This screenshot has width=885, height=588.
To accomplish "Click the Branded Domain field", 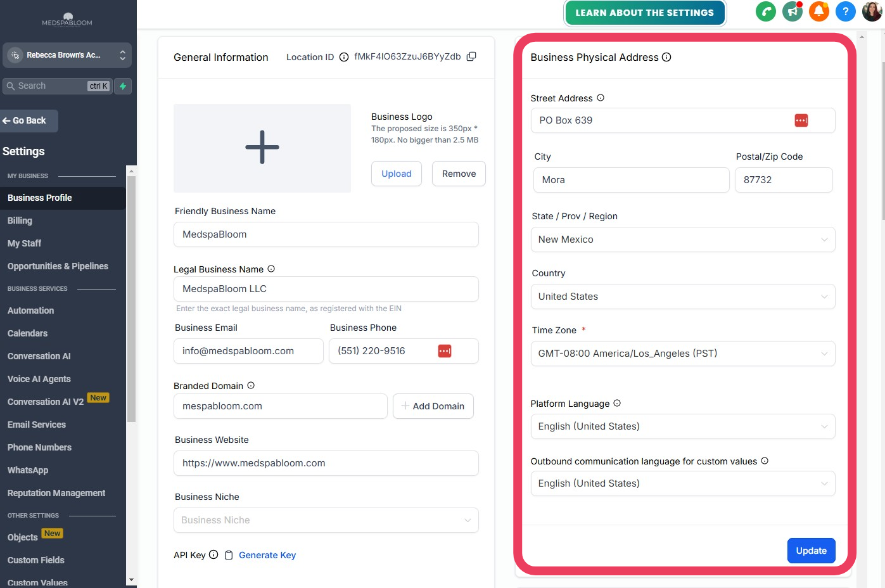I will [x=281, y=406].
